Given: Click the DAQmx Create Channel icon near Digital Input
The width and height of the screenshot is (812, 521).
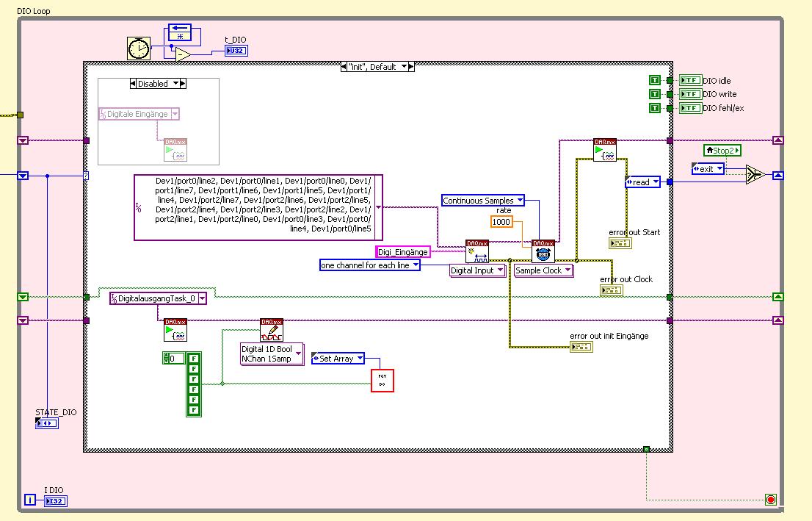Looking at the screenshot, I should pos(477,251).
